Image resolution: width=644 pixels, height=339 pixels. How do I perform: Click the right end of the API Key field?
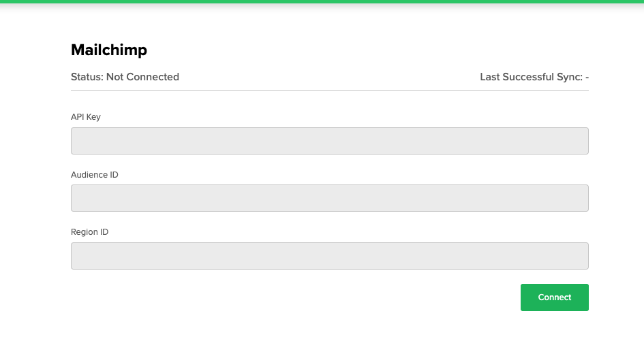579,141
